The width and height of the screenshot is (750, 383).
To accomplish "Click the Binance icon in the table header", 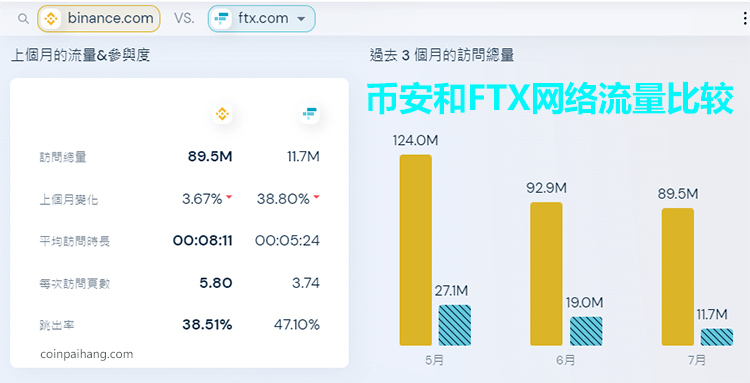I will click(x=222, y=114).
